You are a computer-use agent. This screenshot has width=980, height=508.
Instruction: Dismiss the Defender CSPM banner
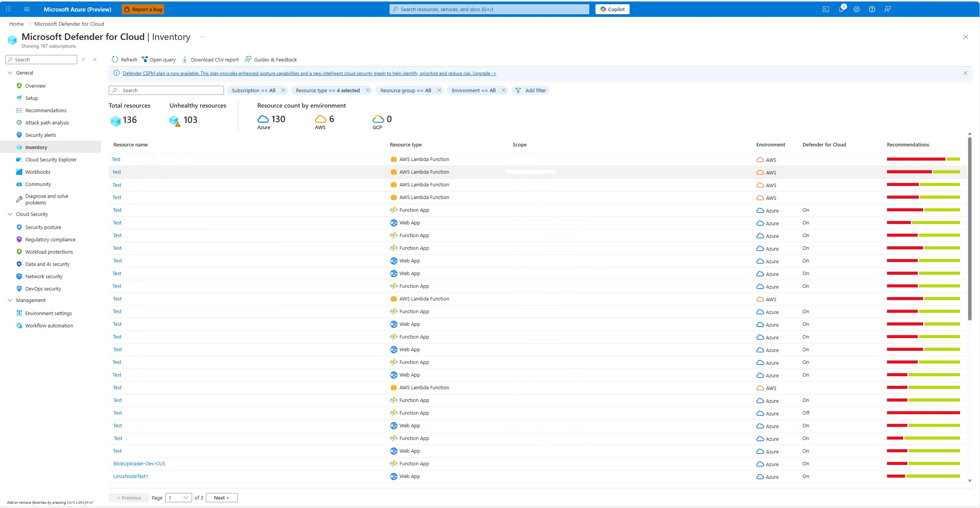965,73
